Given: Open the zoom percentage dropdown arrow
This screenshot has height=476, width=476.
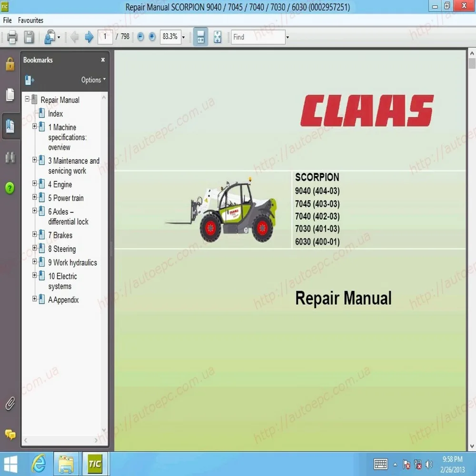Looking at the screenshot, I should pos(183,37).
